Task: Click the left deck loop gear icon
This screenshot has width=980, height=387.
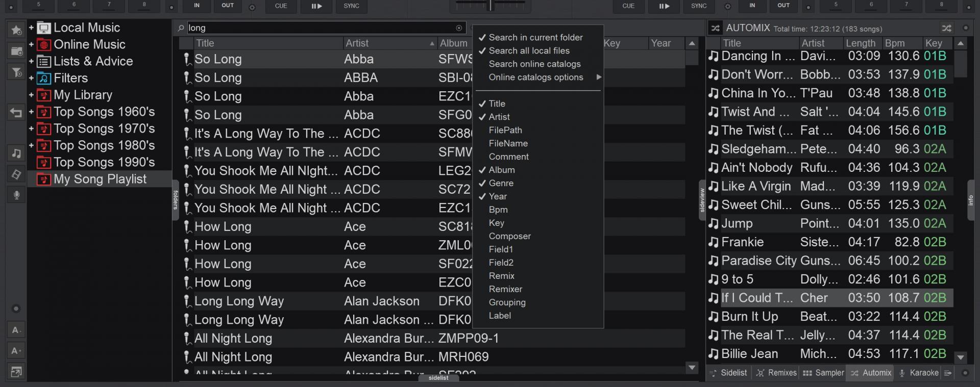Action: [x=252, y=7]
